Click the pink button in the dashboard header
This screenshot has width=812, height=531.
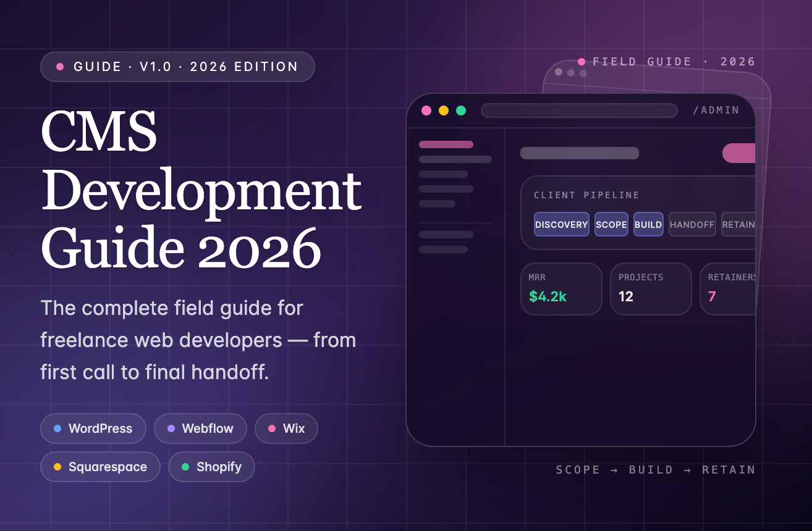[739, 153]
